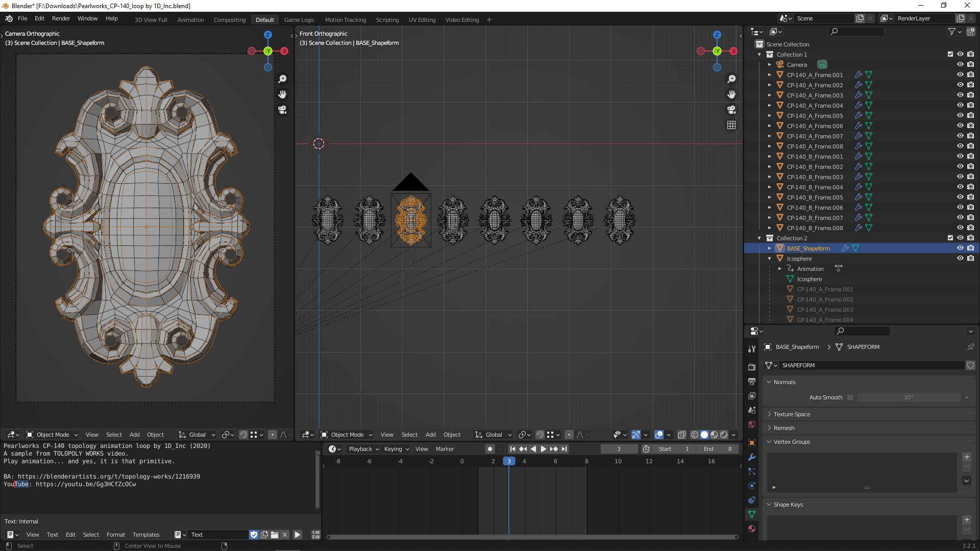Uncheck Collection 2 exclude checkbox in outliner
The height and width of the screenshot is (551, 980).
pyautogui.click(x=950, y=238)
